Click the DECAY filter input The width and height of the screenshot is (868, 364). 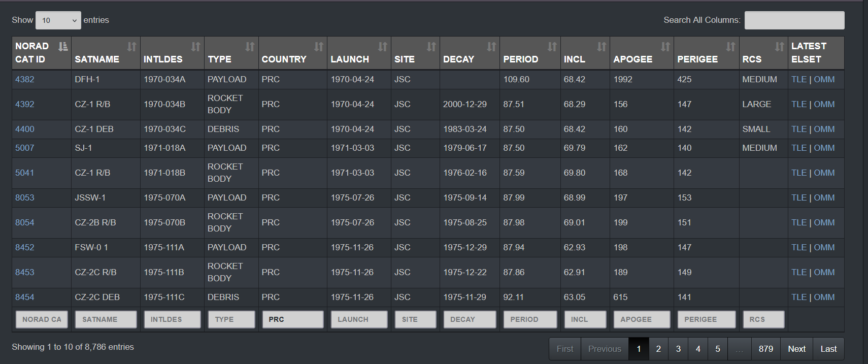tap(470, 319)
